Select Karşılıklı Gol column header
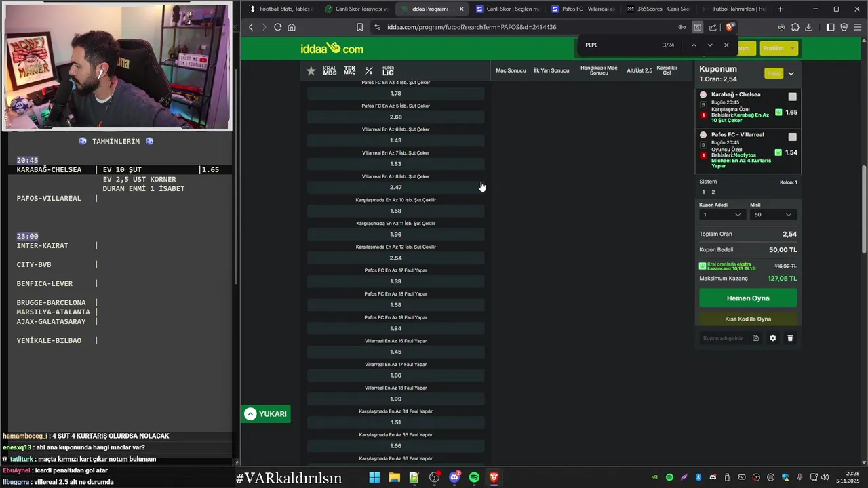Screen dimensions: 868x488 667,70
